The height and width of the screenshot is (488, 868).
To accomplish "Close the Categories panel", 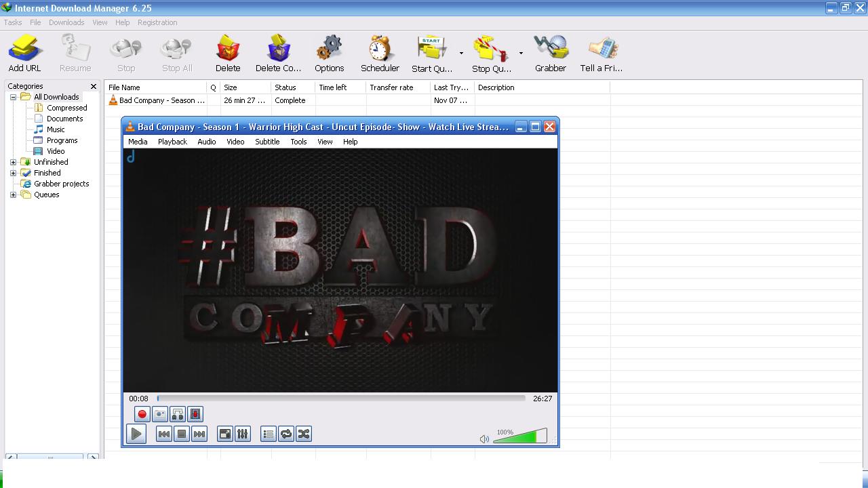I will (94, 87).
